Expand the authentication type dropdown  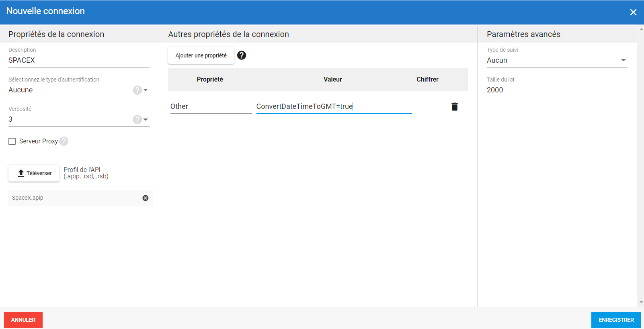pos(146,90)
